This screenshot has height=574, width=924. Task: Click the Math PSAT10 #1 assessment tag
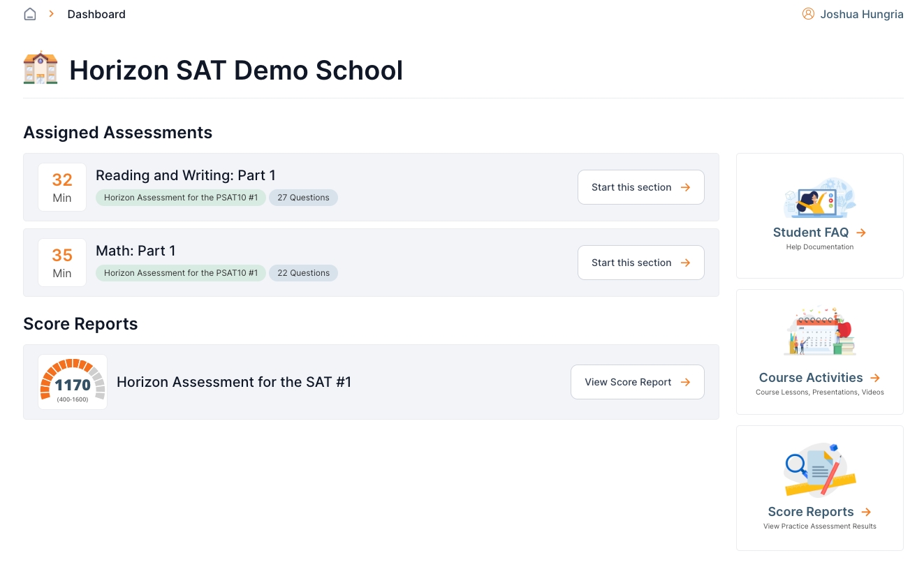point(181,273)
